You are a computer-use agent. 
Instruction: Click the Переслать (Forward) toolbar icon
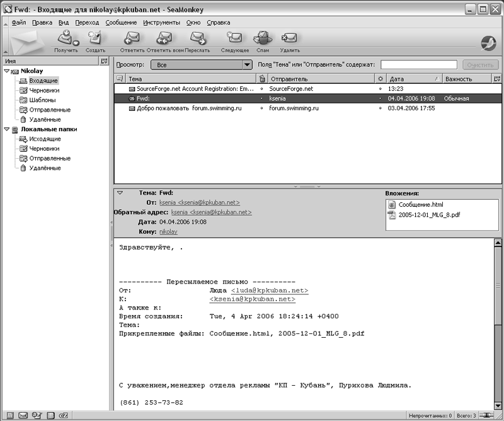(198, 39)
